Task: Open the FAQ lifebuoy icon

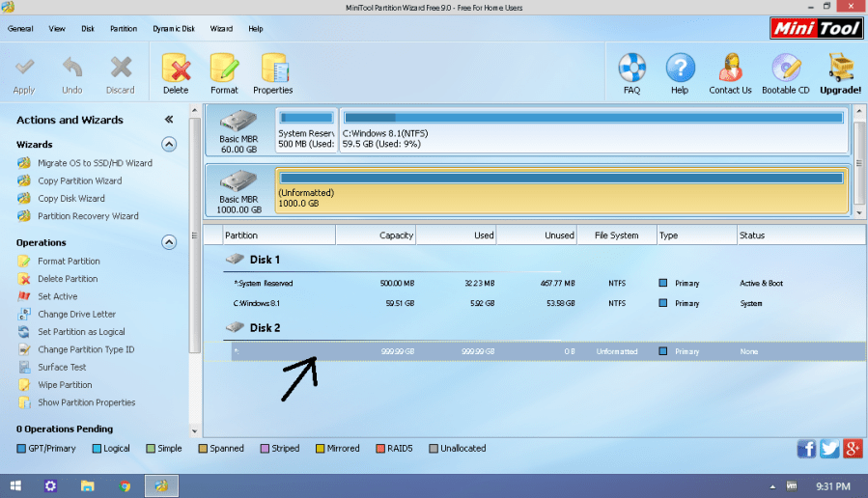Action: (x=631, y=72)
